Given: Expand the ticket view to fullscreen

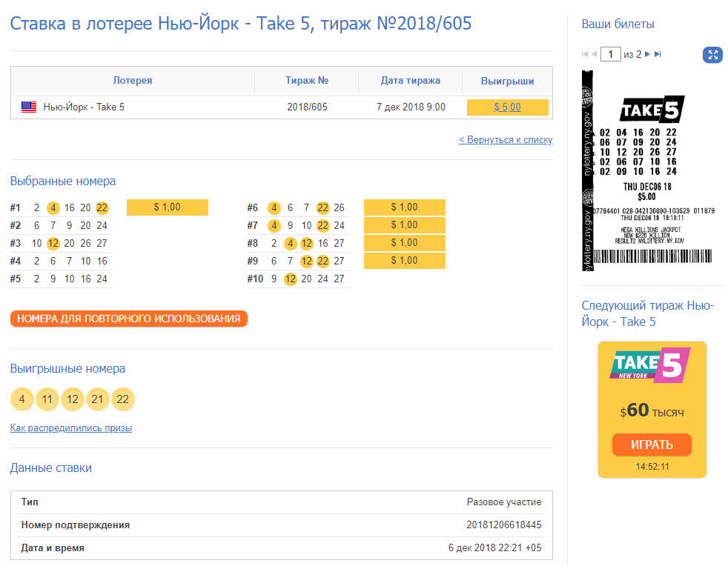Looking at the screenshot, I should 712,54.
